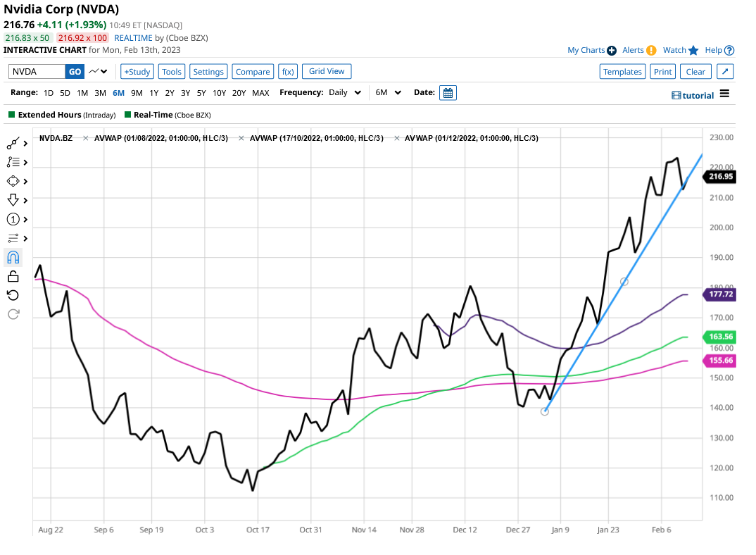Open the Frequency Daily dropdown
This screenshot has width=756, height=555.
[x=345, y=92]
